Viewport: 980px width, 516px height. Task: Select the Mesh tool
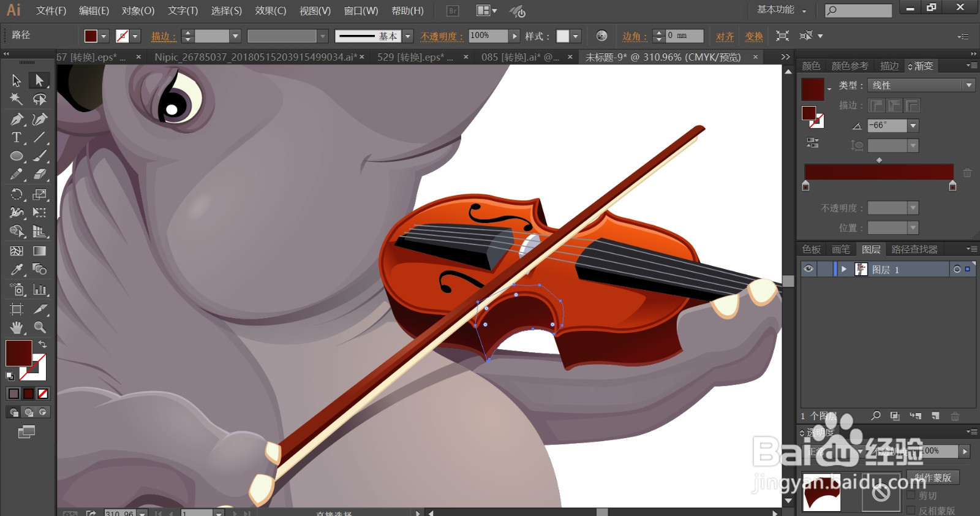[17, 251]
